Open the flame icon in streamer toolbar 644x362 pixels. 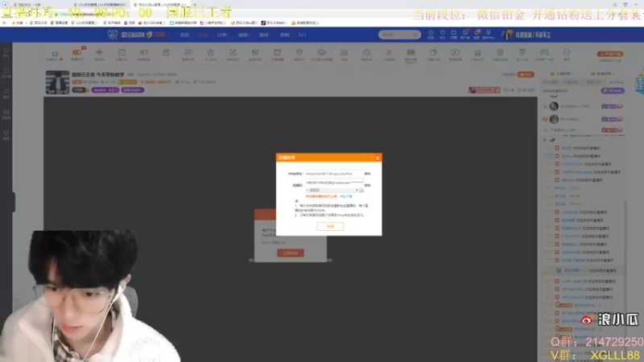[x=210, y=52]
